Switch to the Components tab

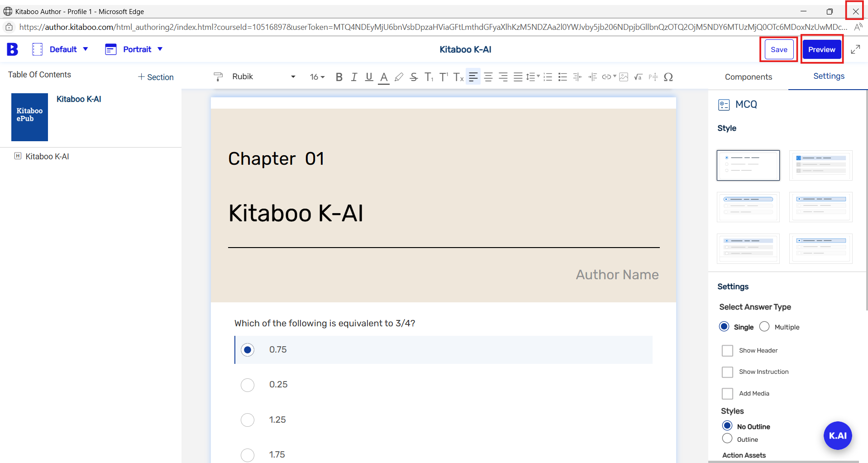coord(748,77)
